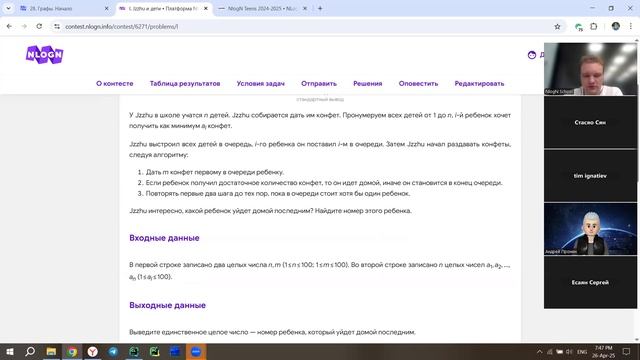The image size is (640, 360).
Task: Switch the ENG input language
Action: pyautogui.click(x=582, y=352)
